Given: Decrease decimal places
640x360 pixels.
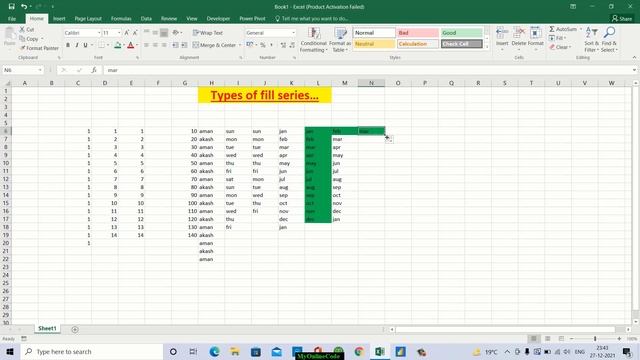Looking at the screenshot, I should click(292, 45).
